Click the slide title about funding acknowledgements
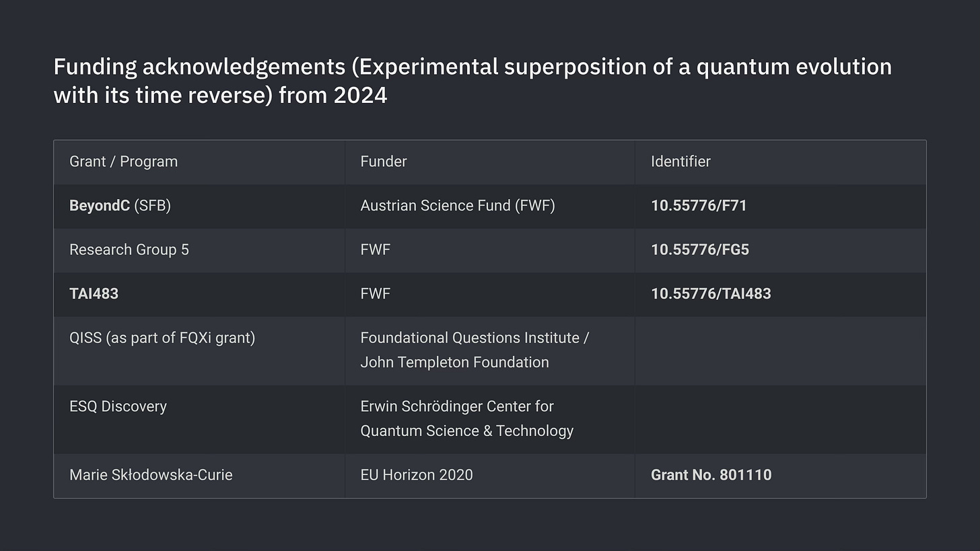 (x=473, y=81)
